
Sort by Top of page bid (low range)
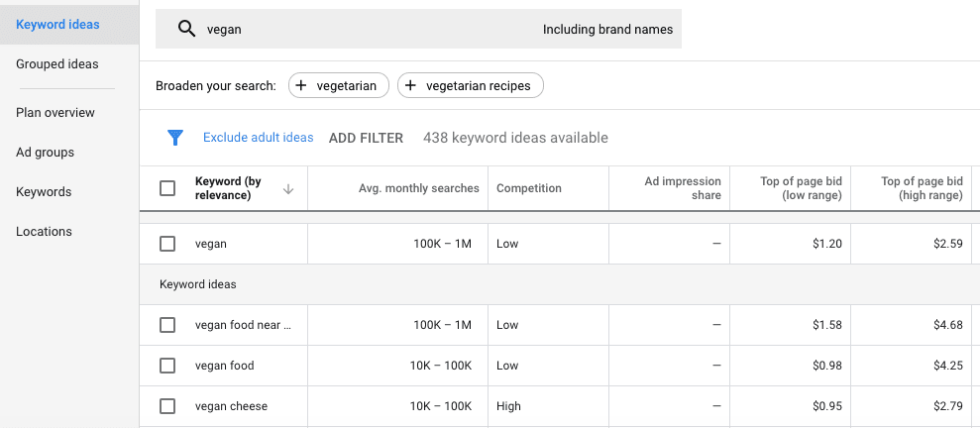tap(801, 188)
